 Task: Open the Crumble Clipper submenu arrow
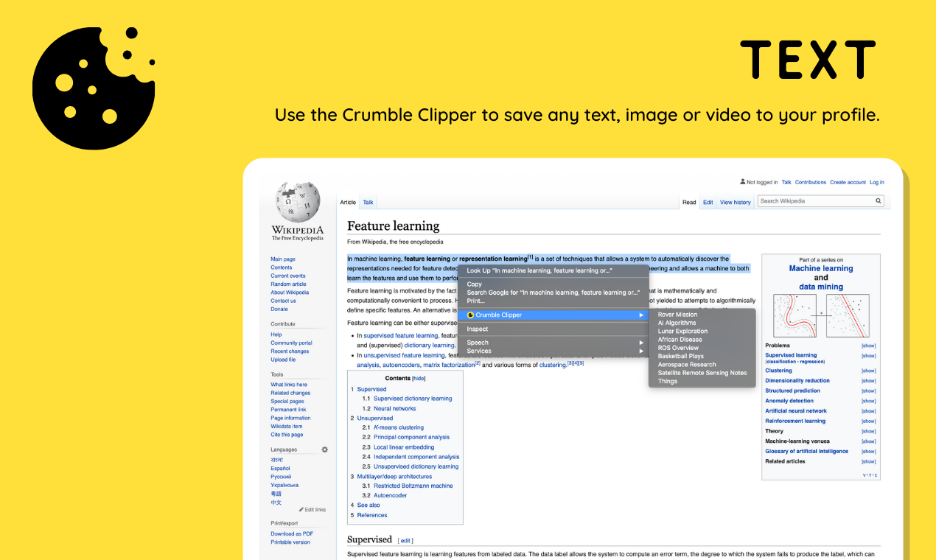tap(640, 315)
